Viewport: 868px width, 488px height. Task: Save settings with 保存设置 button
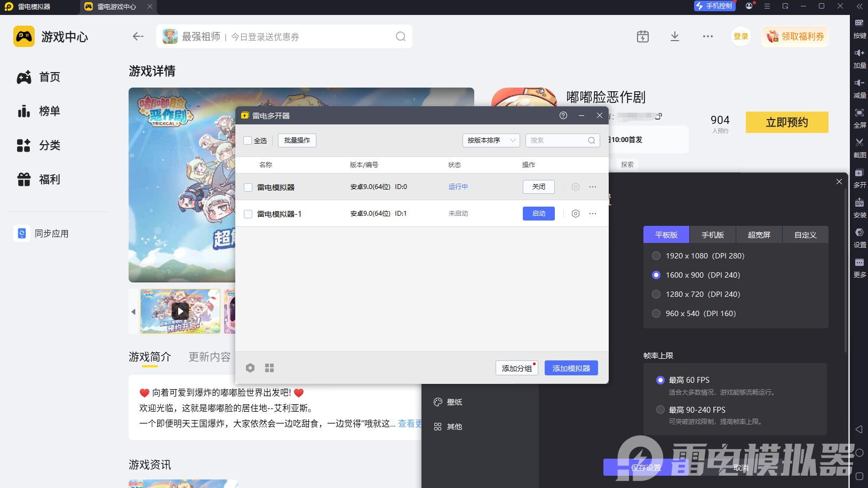click(646, 467)
